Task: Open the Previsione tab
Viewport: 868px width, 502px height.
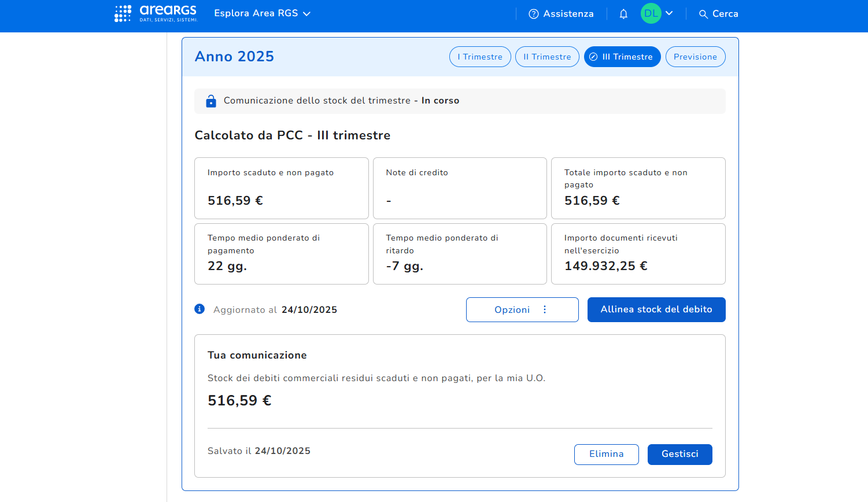Action: (x=695, y=57)
